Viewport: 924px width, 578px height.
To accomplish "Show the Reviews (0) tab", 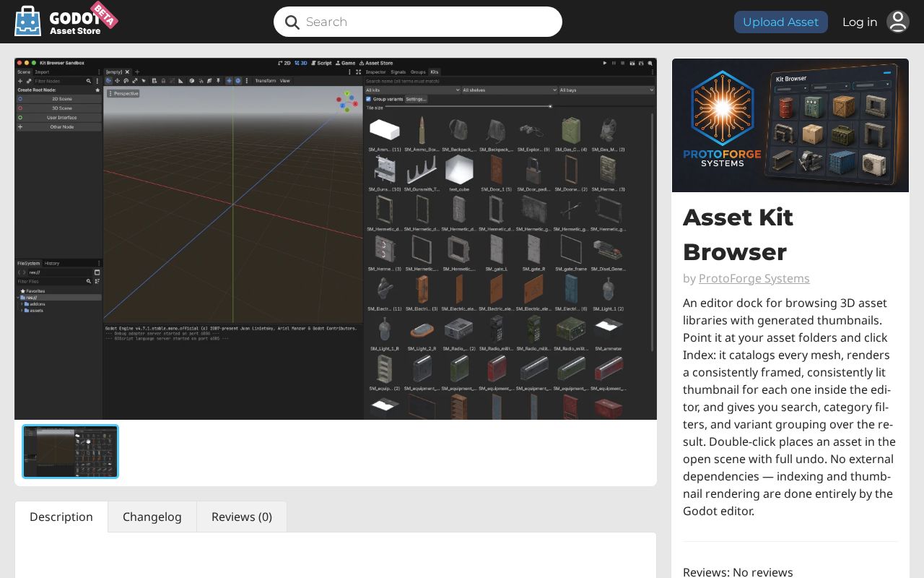I will click(x=242, y=517).
